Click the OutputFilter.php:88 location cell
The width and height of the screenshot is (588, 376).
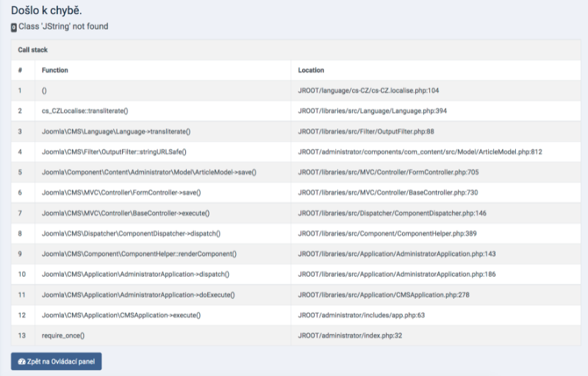[x=366, y=131]
